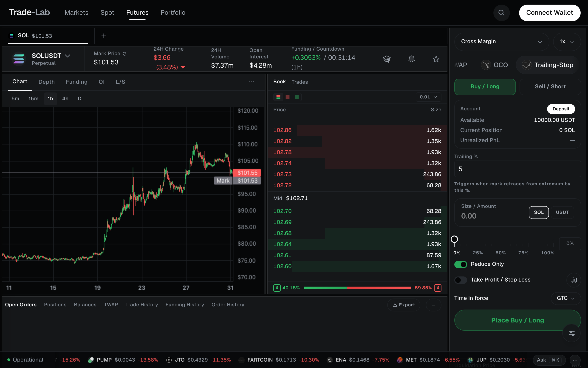Set size slider handle at 0%
Screen dimensions: 588x368
(454, 239)
